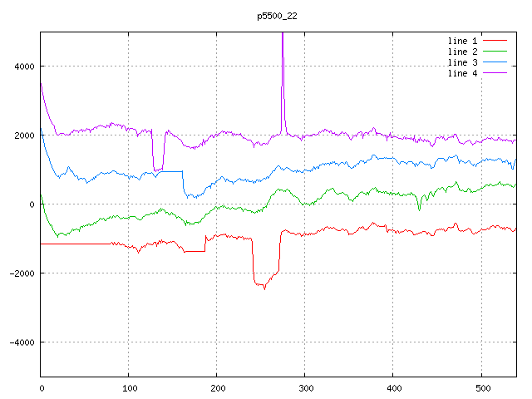The height and width of the screenshot is (399, 532).
Task: Click the 400 x-axis tick label
Action: 393,387
